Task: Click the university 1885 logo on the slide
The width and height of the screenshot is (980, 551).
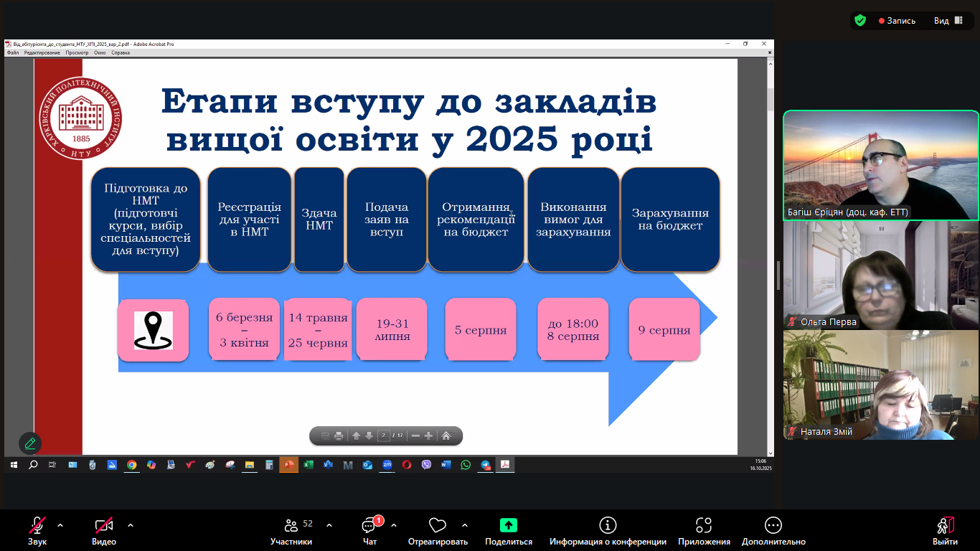Action: click(80, 118)
